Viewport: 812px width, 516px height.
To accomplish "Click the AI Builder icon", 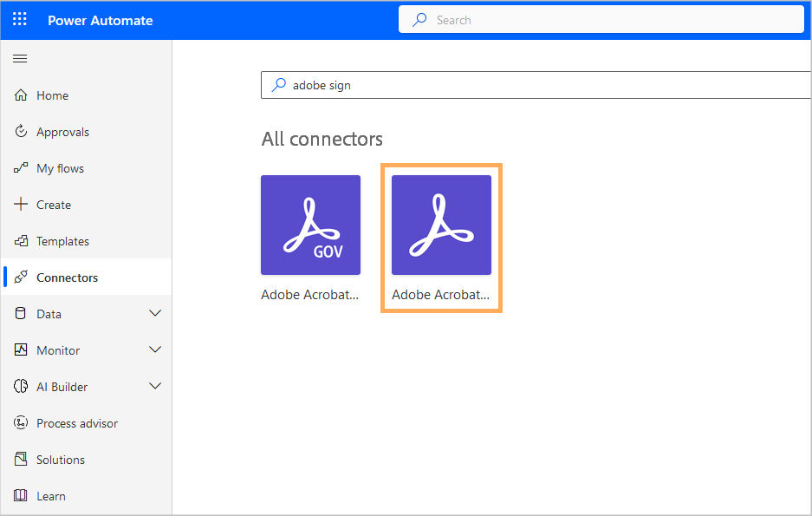I will pos(22,387).
